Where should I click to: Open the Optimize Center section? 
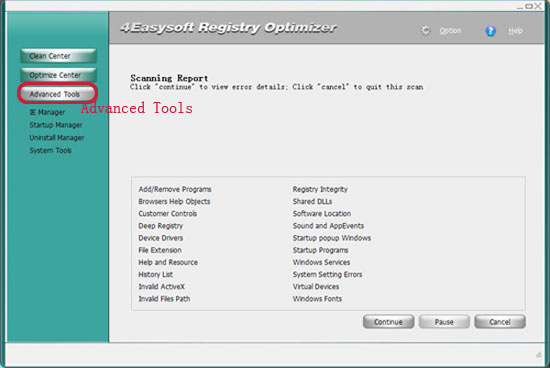[58, 75]
